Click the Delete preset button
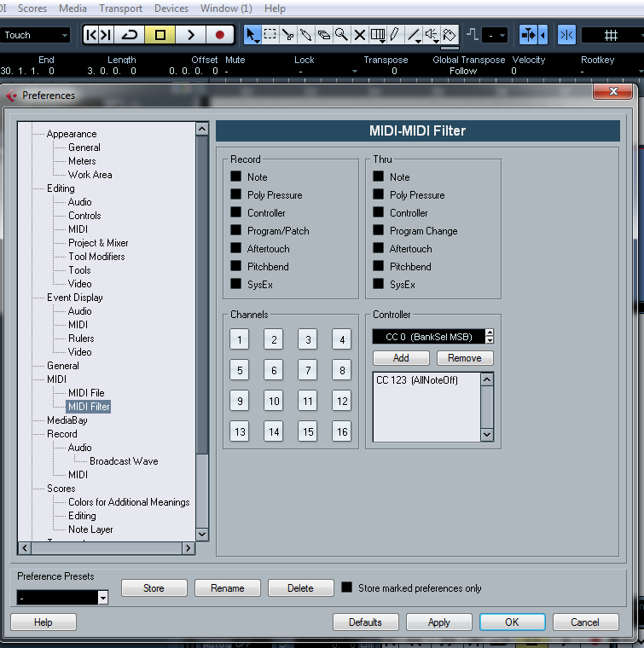The width and height of the screenshot is (644, 648). tap(300, 588)
